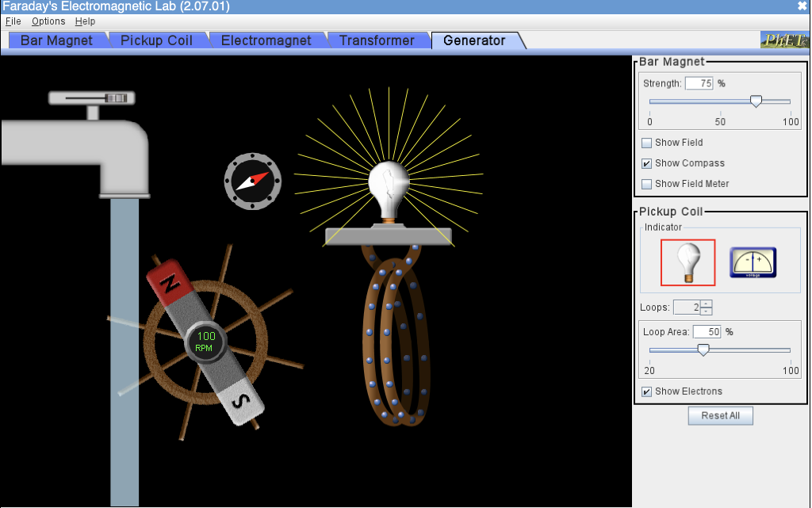The width and height of the screenshot is (812, 508).
Task: Switch to the Electromagnet tab
Action: point(267,39)
